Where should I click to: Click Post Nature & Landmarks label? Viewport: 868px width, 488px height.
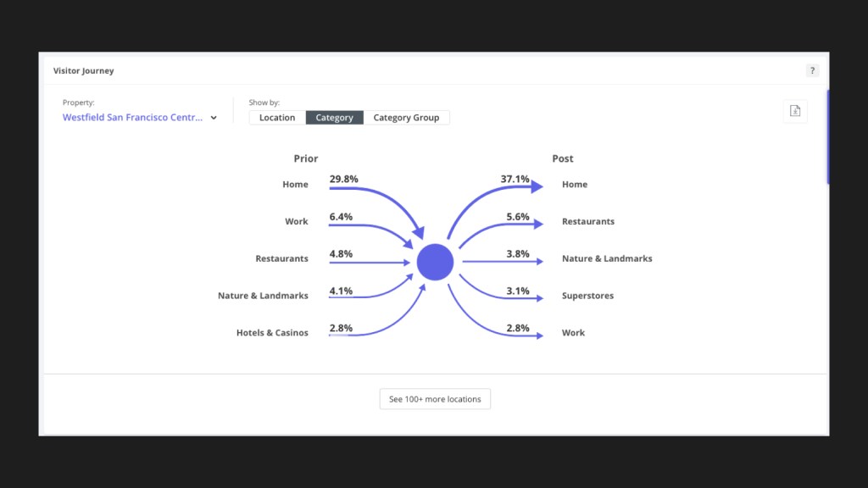coord(607,258)
